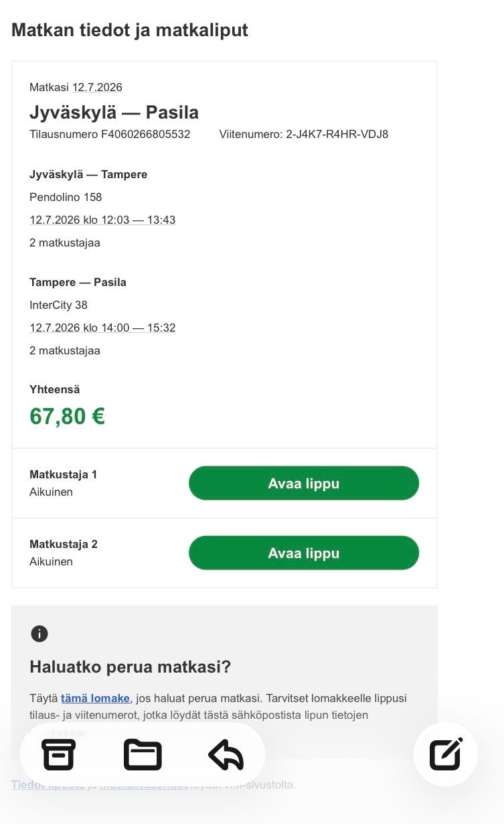This screenshot has height=824, width=504.
Task: Open the "Tiedot lipusta" link
Action: 48,784
